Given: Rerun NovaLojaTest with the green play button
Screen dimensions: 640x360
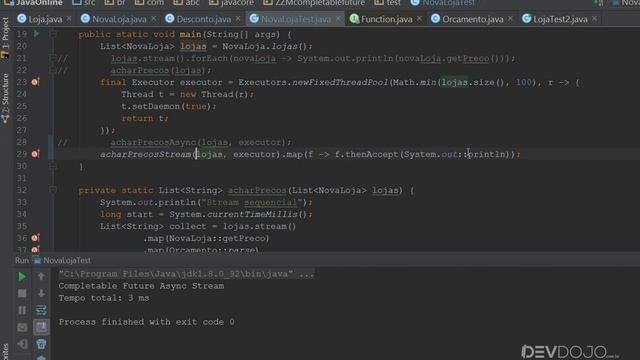Looking at the screenshot, I should [x=22, y=277].
